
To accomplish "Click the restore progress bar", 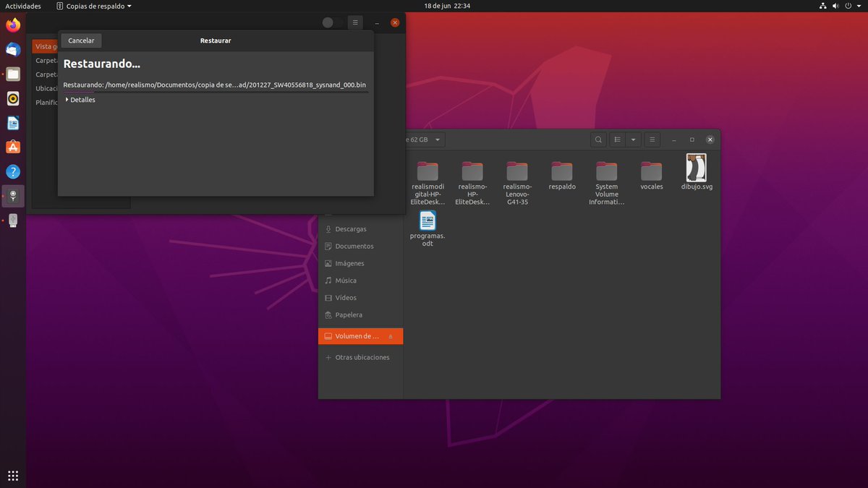I will pyautogui.click(x=216, y=92).
